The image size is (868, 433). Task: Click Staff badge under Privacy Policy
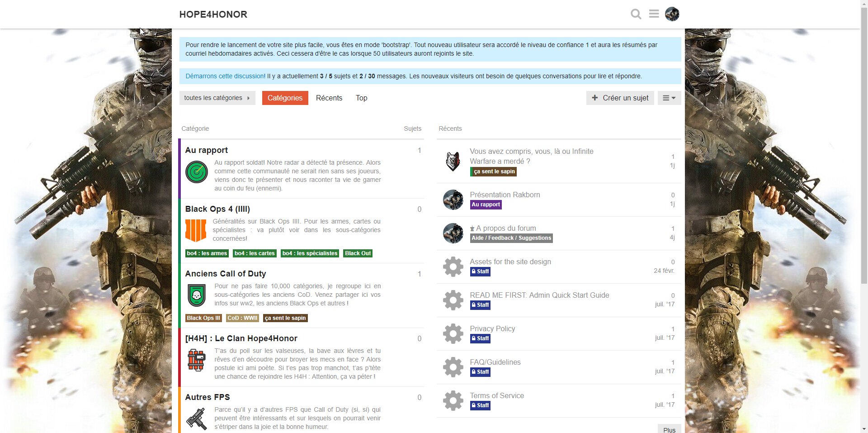pos(480,338)
